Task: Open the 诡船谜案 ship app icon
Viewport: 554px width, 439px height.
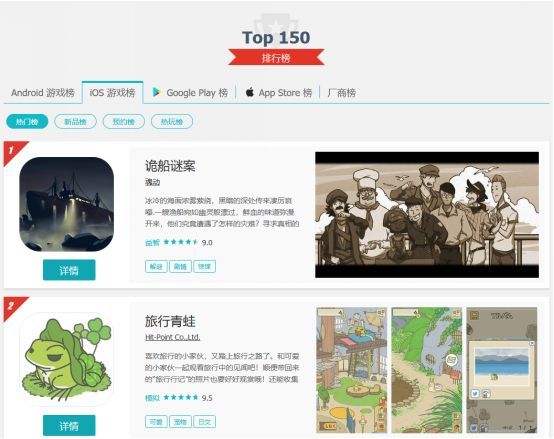Action: (66, 204)
